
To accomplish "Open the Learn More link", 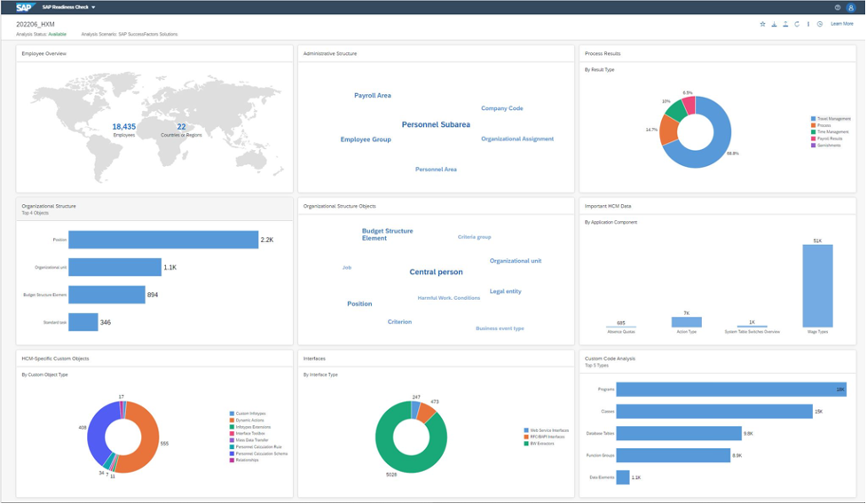I will coord(841,24).
